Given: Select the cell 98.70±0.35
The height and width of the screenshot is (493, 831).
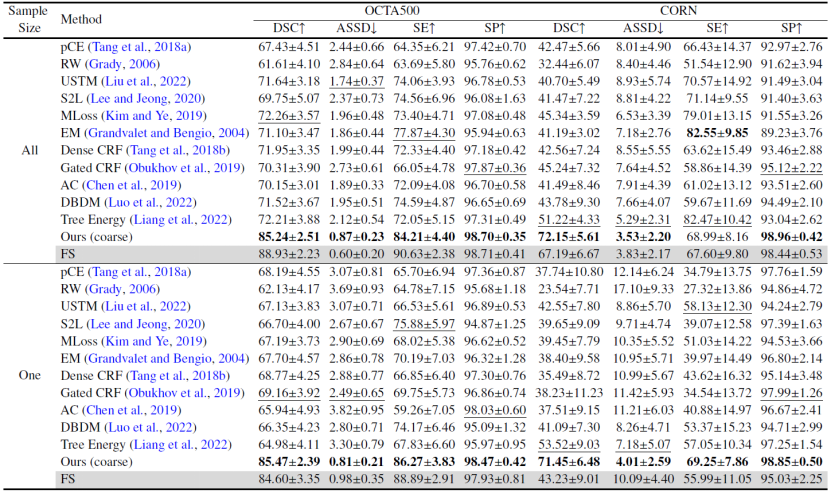Looking at the screenshot, I should 495,237.
